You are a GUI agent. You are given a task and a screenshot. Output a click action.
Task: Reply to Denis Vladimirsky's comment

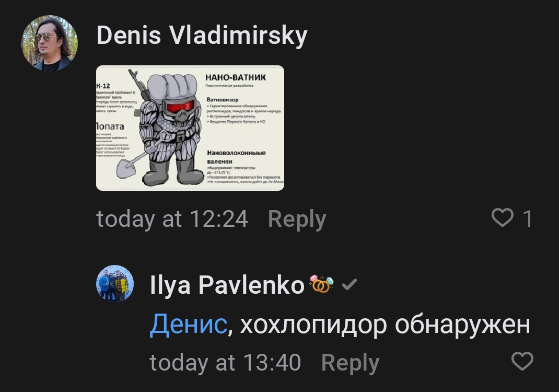[x=297, y=219]
